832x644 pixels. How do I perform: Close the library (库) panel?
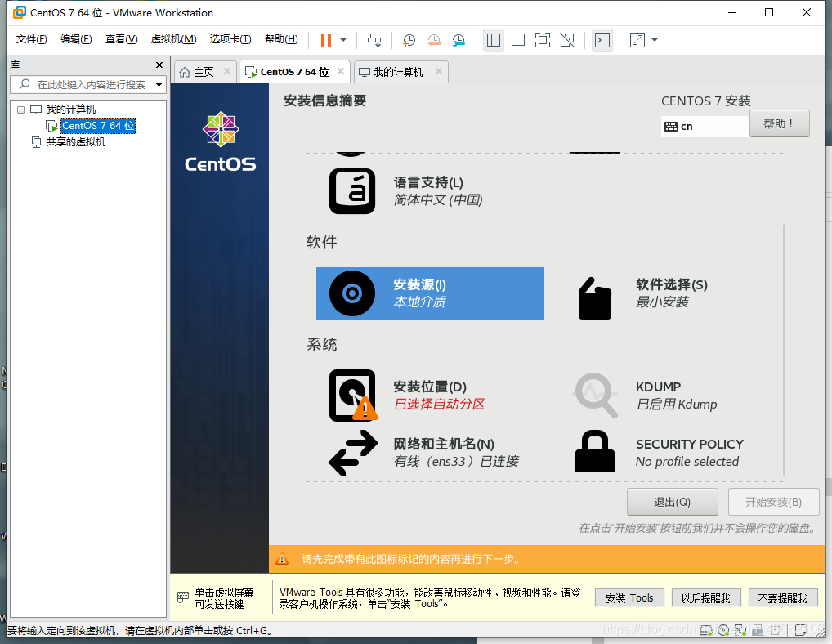[x=159, y=65]
